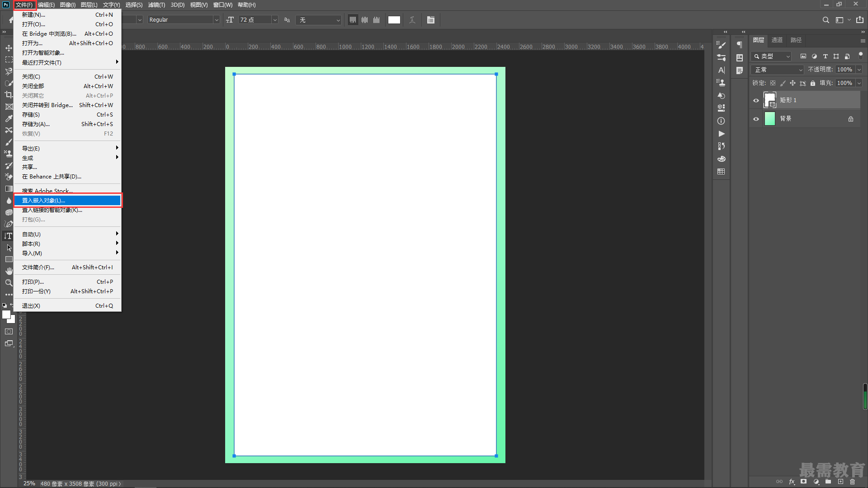
Task: Select the Move tool
Action: click(x=9, y=48)
